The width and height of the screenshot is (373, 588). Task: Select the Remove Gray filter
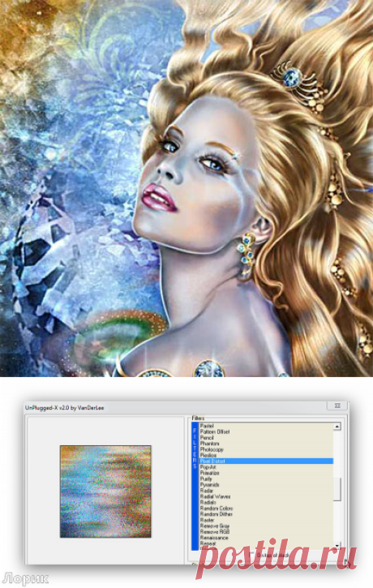(x=214, y=526)
